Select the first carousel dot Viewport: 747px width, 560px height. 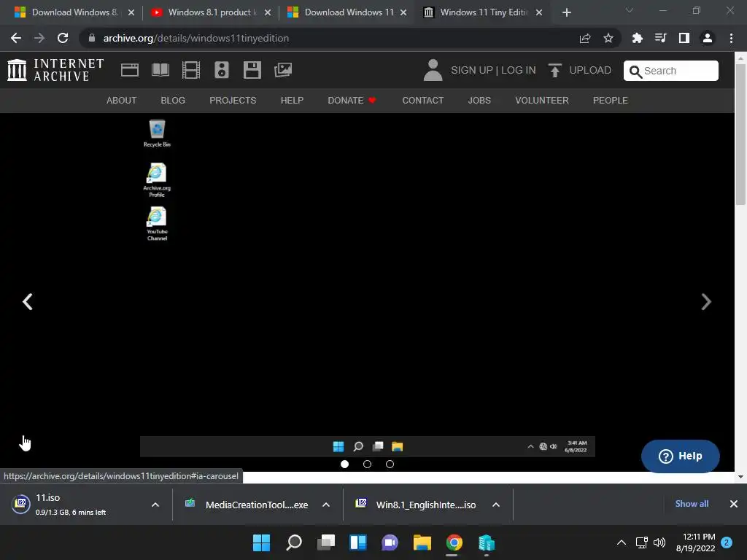coord(344,464)
